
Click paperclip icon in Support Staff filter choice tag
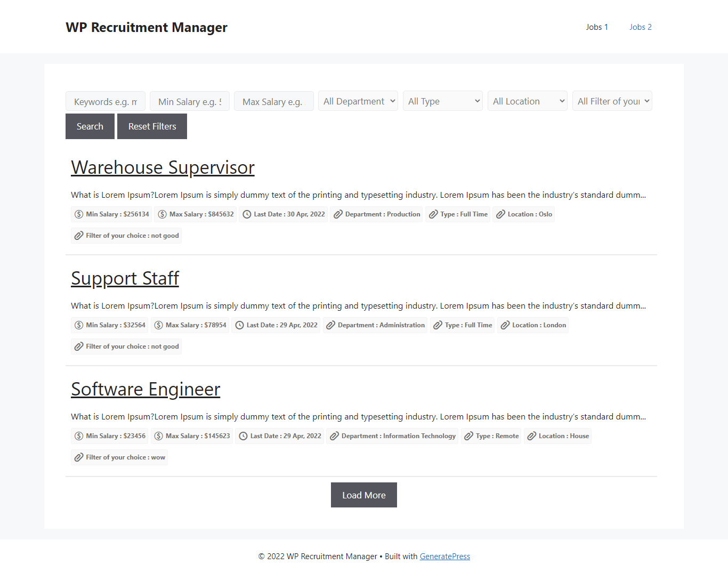(x=79, y=346)
